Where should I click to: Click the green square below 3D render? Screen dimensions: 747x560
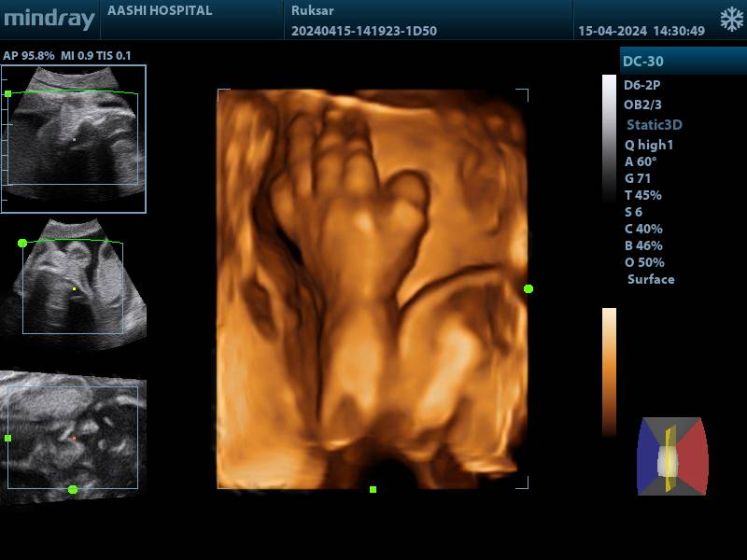(373, 489)
